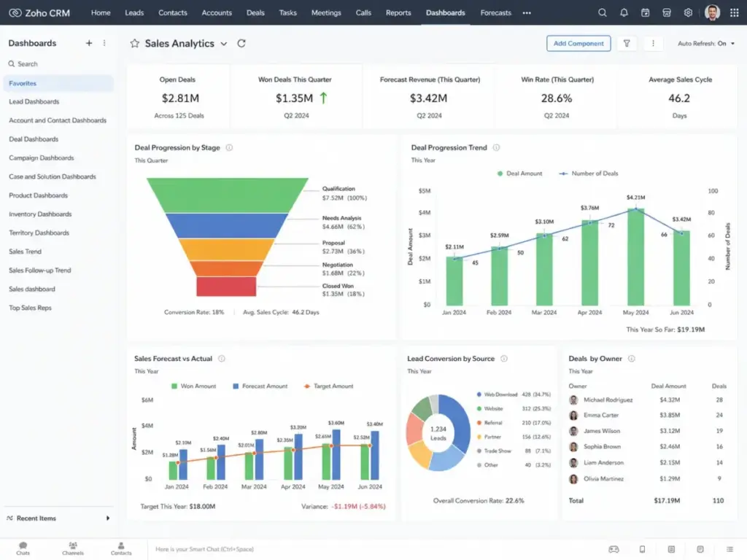Show info for Deal Progression Trend
This screenshot has width=747, height=560.
pyautogui.click(x=496, y=147)
